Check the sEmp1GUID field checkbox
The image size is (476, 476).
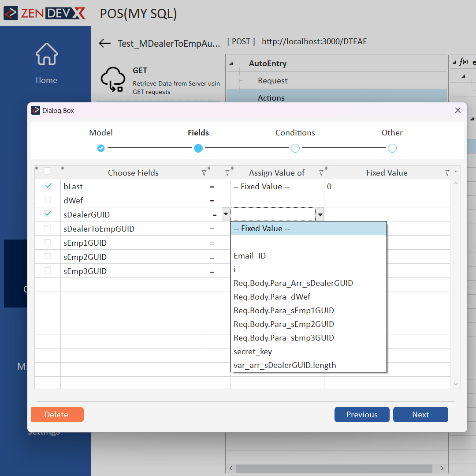tap(48, 243)
